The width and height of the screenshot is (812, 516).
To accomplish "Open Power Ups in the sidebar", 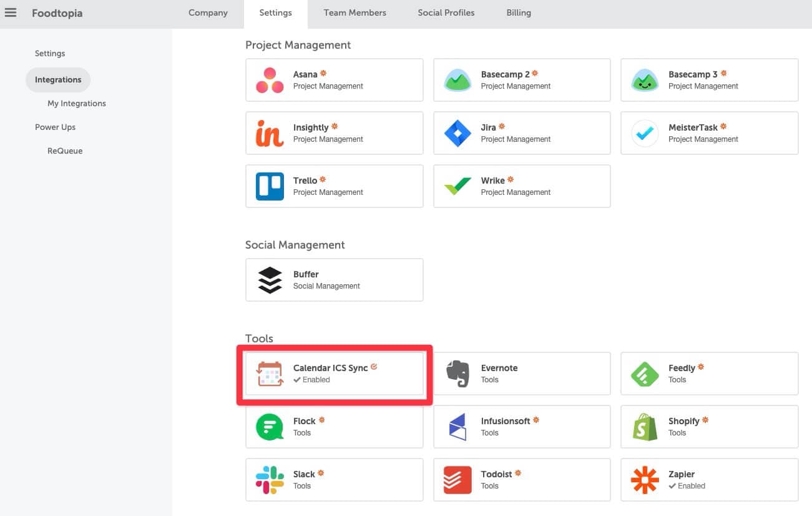I will pyautogui.click(x=55, y=127).
